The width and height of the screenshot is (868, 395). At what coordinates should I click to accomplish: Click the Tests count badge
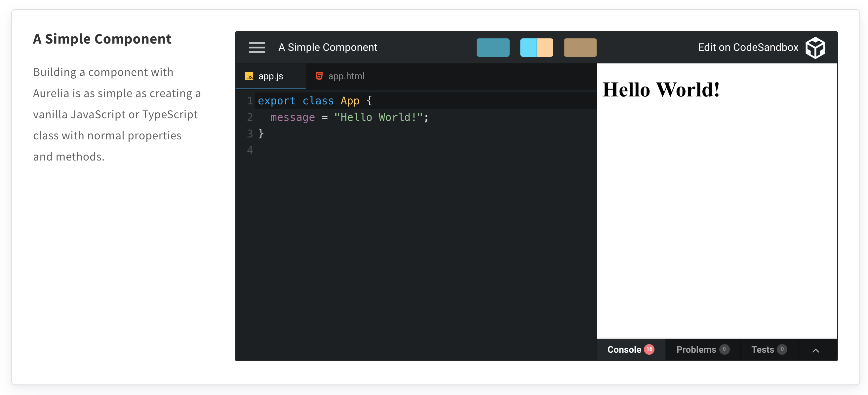(782, 349)
